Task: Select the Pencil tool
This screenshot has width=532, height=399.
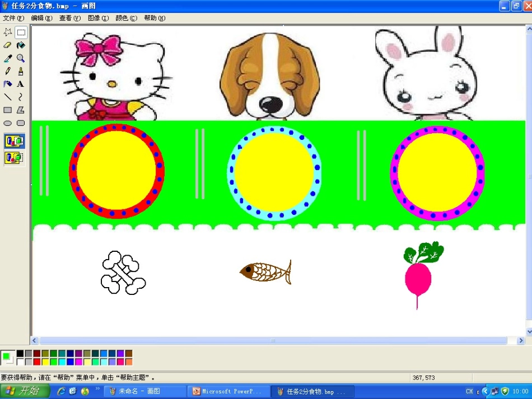Action: pos(8,71)
